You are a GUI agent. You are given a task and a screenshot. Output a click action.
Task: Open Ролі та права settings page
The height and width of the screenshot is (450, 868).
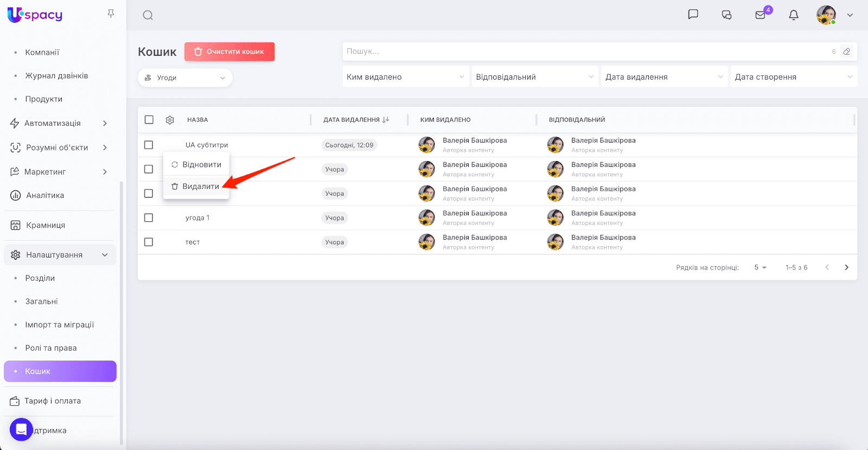(x=51, y=348)
